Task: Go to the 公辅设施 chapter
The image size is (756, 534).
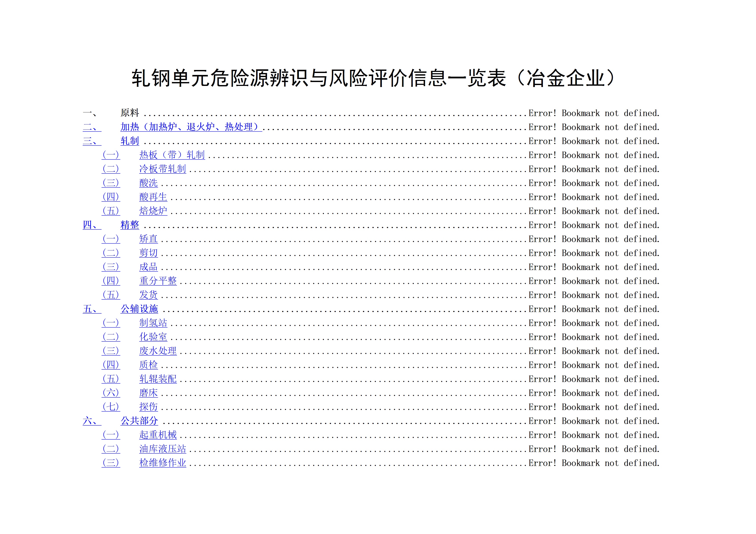Action: pyautogui.click(x=139, y=309)
